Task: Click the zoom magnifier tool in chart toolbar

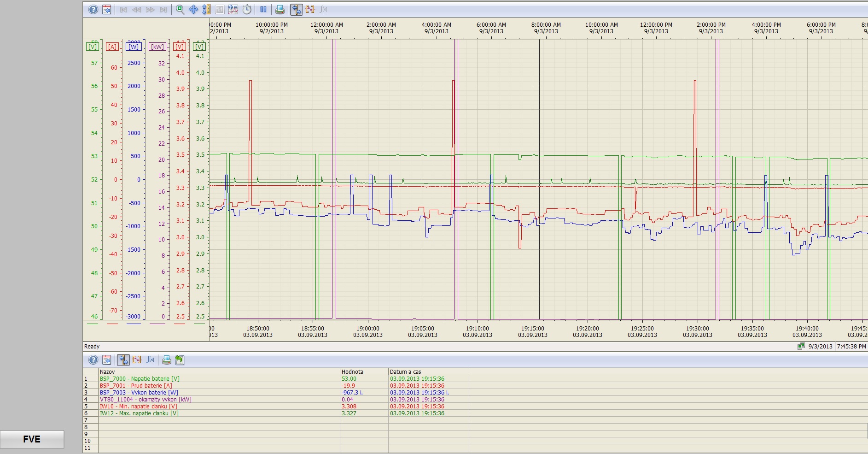Action: (x=180, y=10)
